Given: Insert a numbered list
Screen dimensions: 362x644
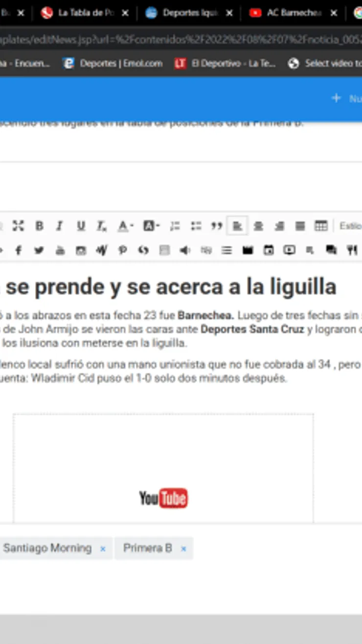Looking at the screenshot, I should pos(175,226).
